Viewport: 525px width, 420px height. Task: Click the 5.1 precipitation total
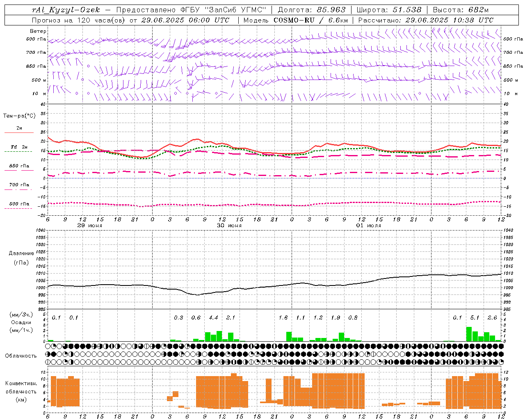click(475, 317)
